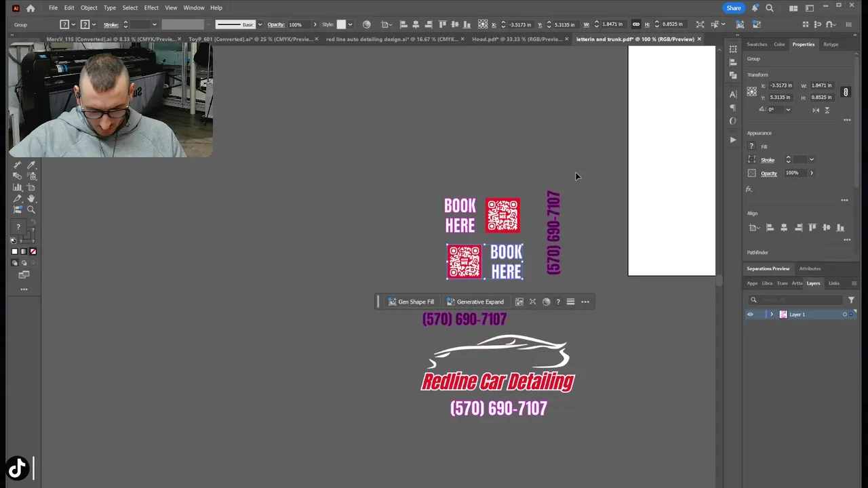Open the notifications bell icon

[755, 8]
